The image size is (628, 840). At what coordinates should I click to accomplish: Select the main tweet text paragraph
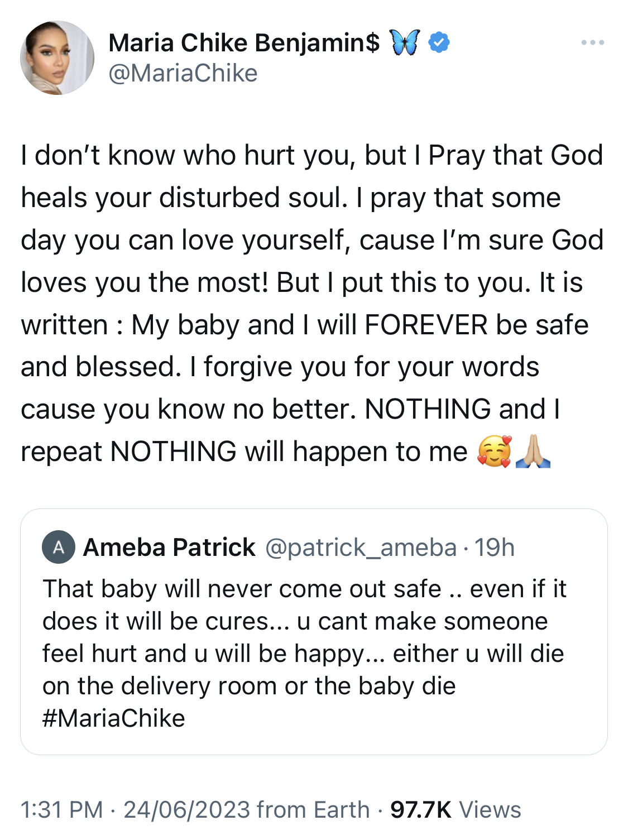[x=313, y=304]
